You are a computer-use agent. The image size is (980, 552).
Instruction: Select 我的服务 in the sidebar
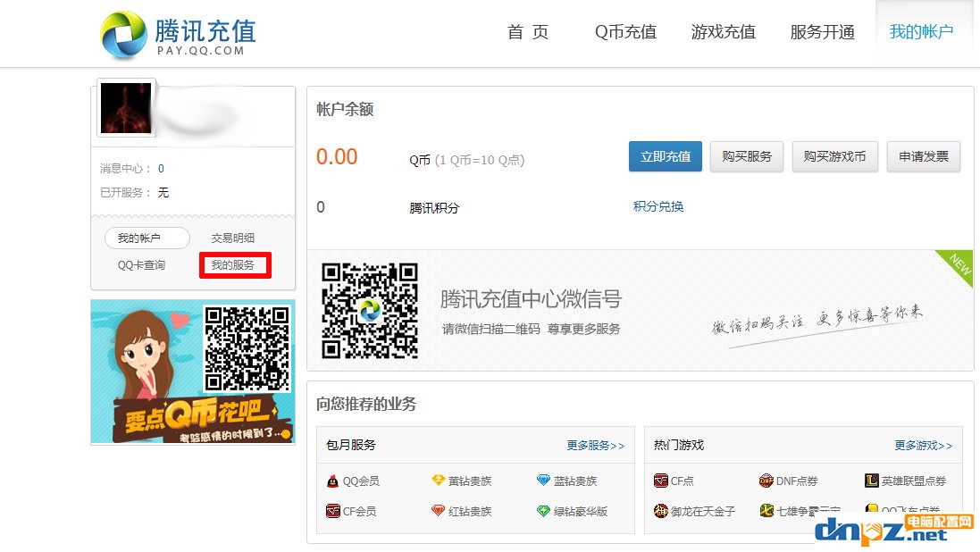pyautogui.click(x=234, y=265)
